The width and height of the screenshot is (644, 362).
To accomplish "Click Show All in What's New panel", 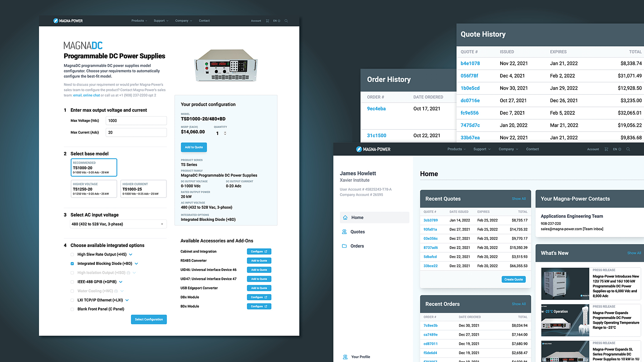I will 634,253.
